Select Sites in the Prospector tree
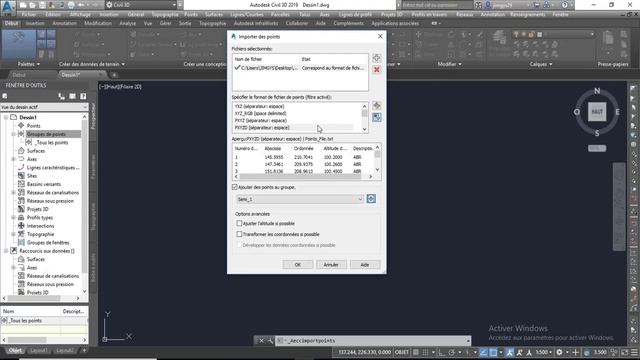 click(x=32, y=176)
